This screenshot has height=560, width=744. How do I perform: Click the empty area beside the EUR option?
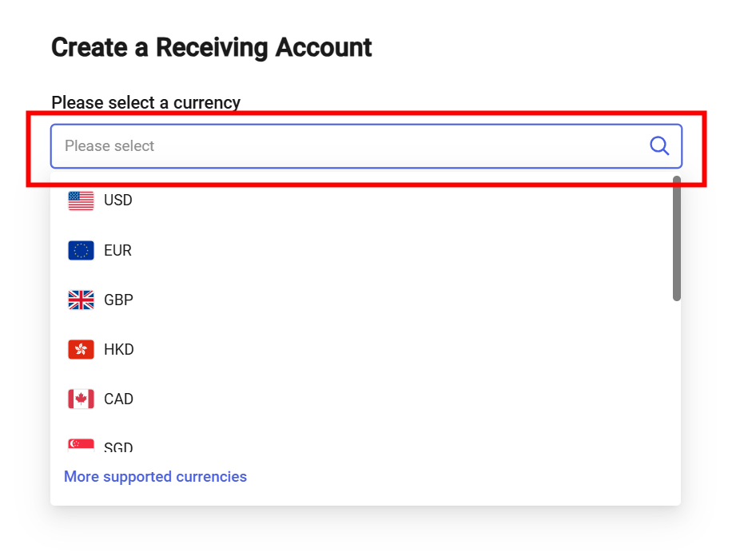400,250
